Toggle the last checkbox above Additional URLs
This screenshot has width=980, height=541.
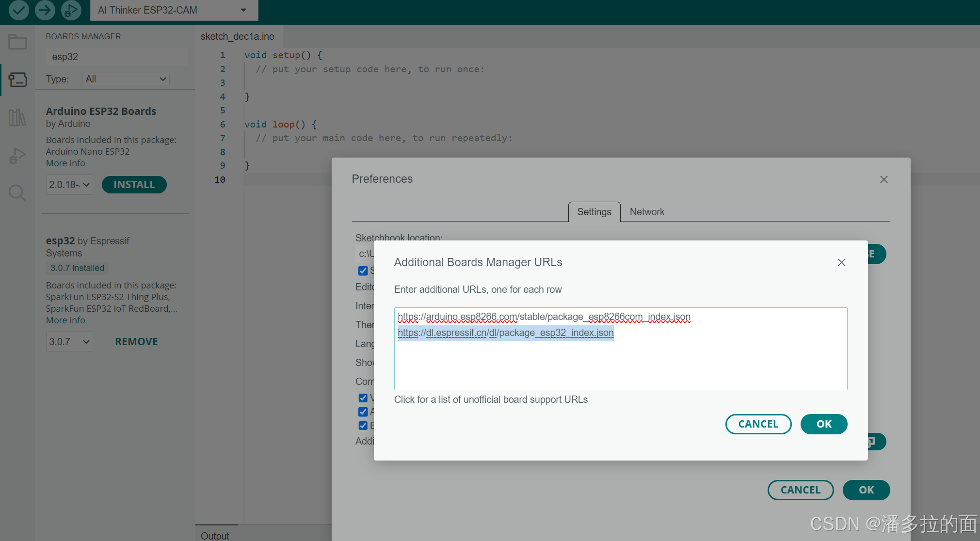click(363, 426)
